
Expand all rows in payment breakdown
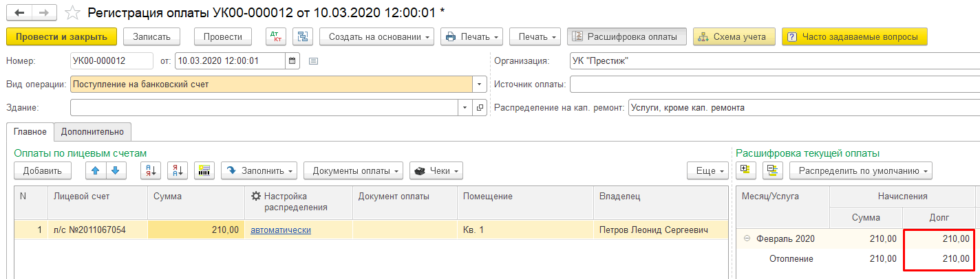coord(745,170)
